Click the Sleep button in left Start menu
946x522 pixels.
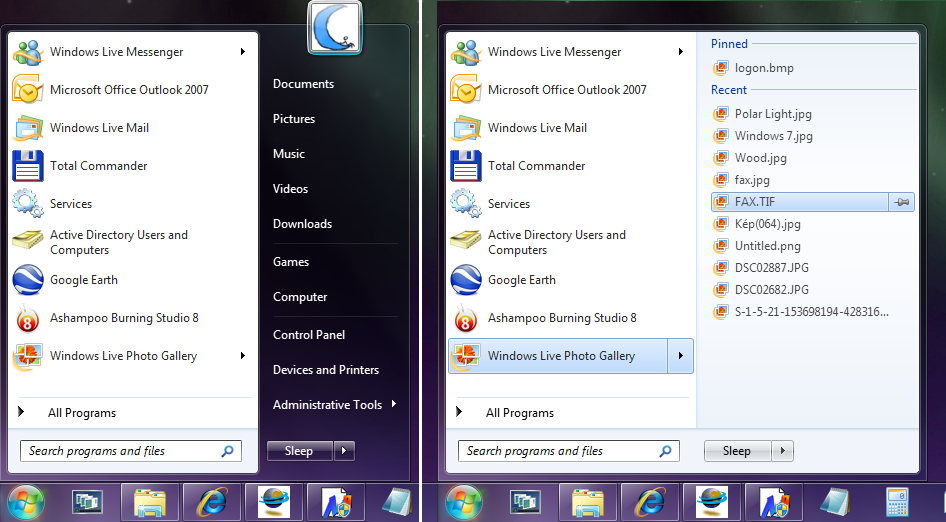point(300,451)
